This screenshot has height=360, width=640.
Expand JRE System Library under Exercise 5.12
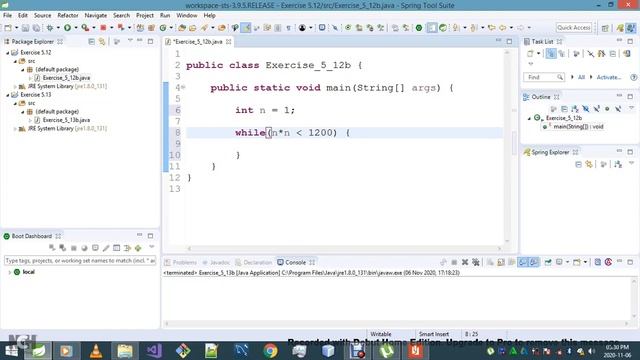pyautogui.click(x=16, y=87)
